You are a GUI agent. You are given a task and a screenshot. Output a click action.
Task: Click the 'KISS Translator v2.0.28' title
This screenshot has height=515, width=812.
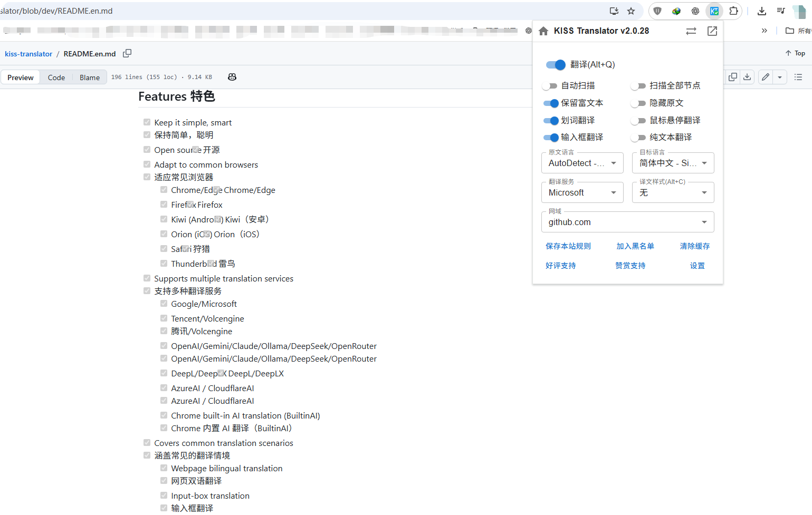601,31
